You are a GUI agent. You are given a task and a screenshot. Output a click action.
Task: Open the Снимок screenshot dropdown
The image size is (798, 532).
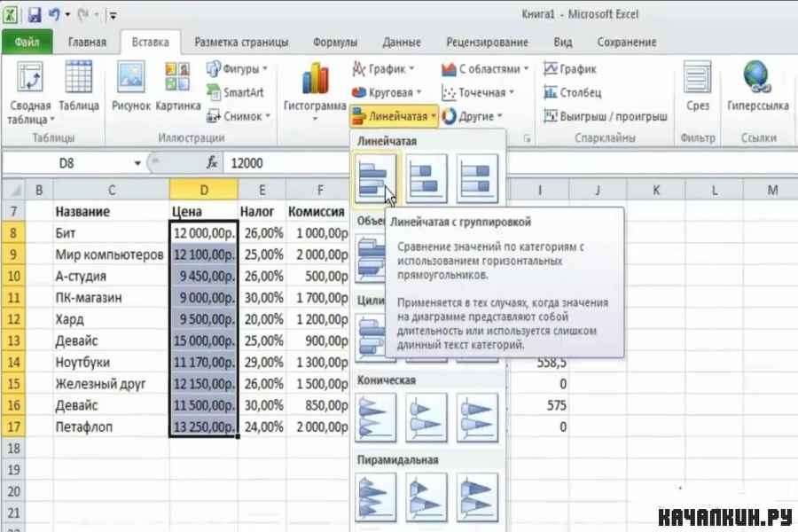pyautogui.click(x=238, y=116)
